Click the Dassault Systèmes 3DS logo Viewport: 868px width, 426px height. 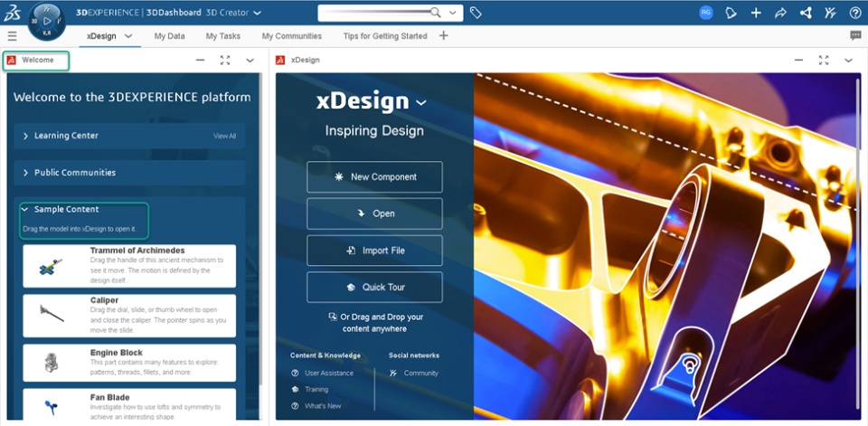pyautogui.click(x=12, y=14)
